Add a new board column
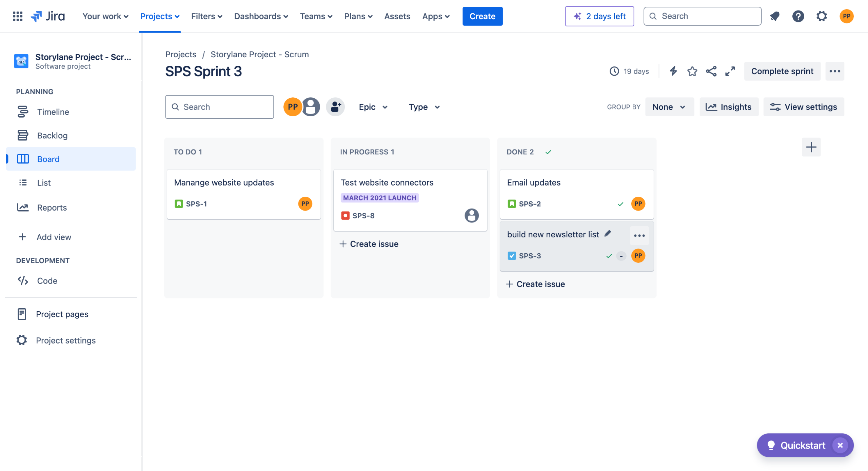The width and height of the screenshot is (868, 471). tap(811, 147)
